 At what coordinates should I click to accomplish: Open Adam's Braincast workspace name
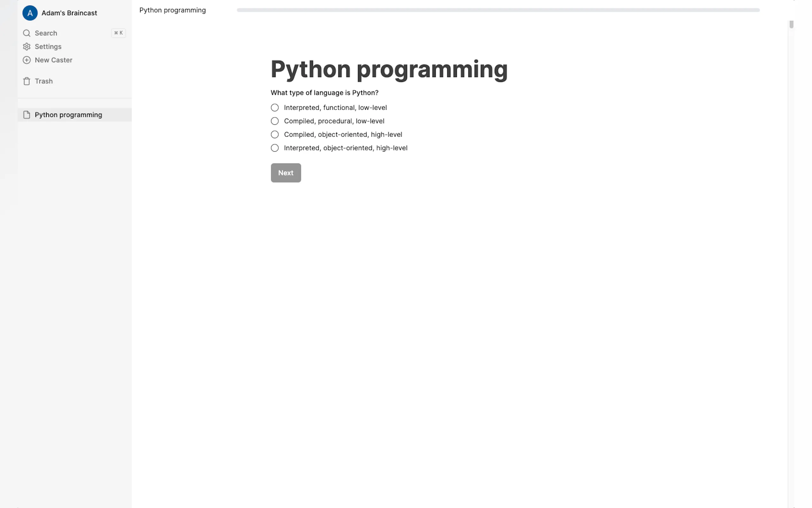[69, 13]
